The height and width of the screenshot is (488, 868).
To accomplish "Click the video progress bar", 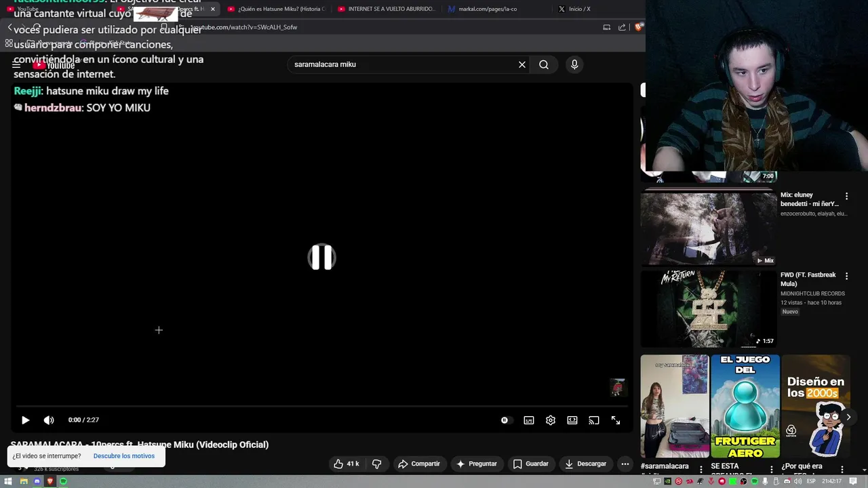I will 321,407.
